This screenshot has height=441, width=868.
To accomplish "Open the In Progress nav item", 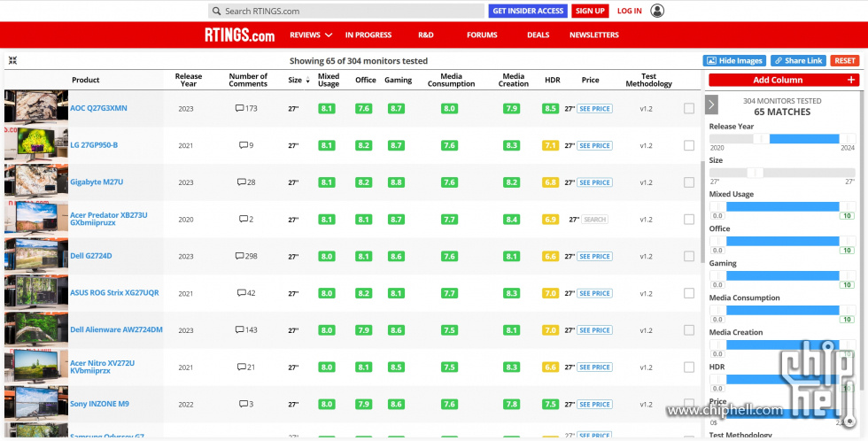I will click(x=368, y=35).
